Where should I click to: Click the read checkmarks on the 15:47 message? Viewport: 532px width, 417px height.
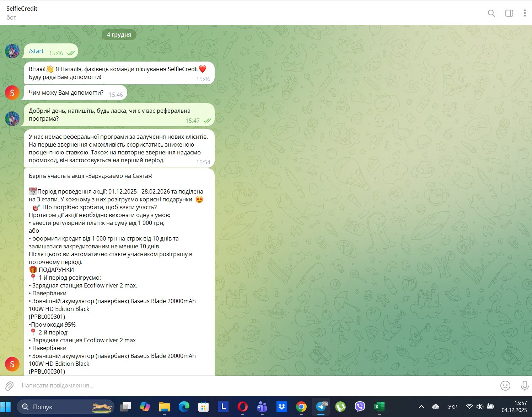[208, 121]
